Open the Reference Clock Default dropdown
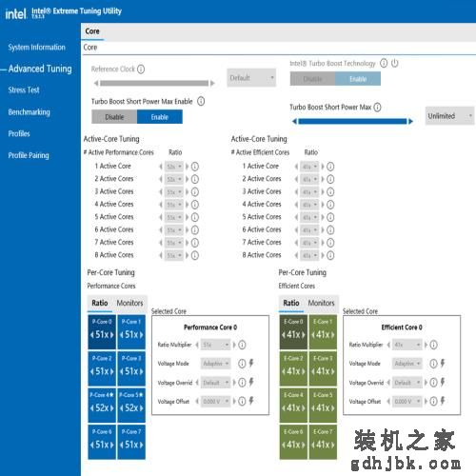Image resolution: width=476 pixels, height=476 pixels. (251, 78)
